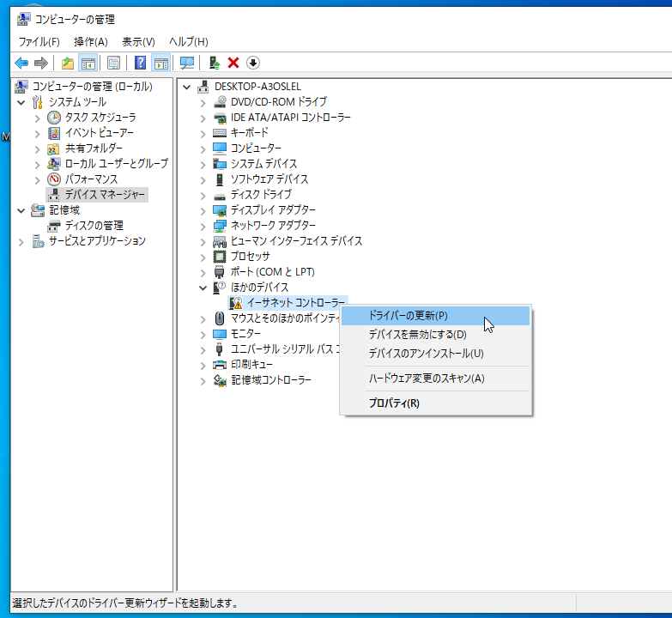
Task: Expand サービスとアプリケーション node
Action: pos(21,242)
